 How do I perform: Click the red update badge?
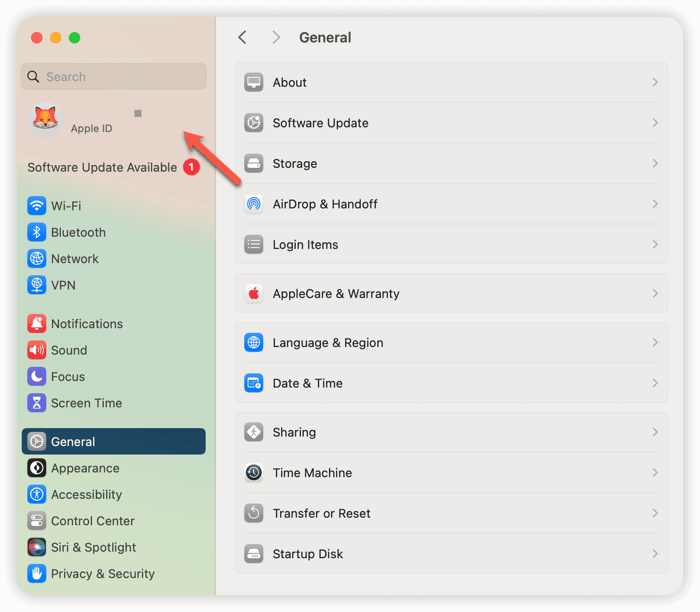(x=192, y=167)
